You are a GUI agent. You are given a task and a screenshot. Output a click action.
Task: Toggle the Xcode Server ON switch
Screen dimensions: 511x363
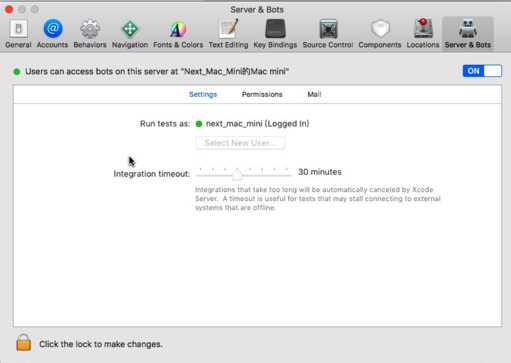pyautogui.click(x=482, y=71)
